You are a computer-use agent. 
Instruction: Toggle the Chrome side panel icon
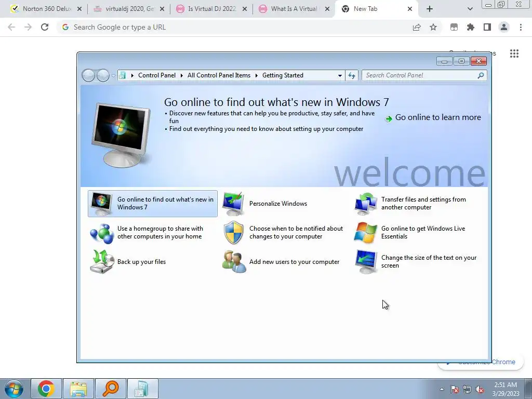487,27
